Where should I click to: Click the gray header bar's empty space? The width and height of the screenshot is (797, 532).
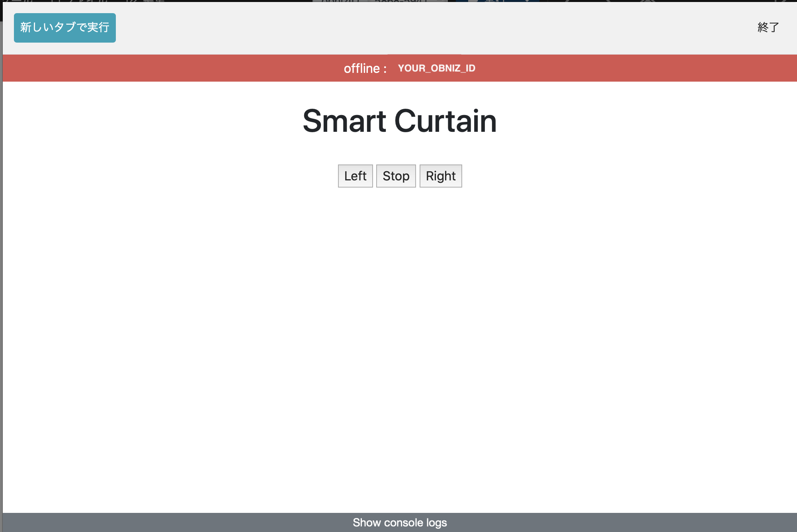[x=398, y=27]
